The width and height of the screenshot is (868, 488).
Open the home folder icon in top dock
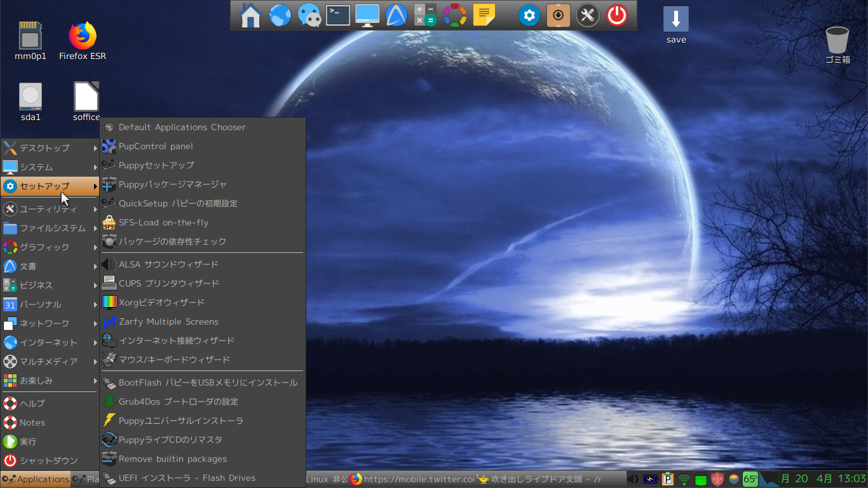(x=250, y=16)
